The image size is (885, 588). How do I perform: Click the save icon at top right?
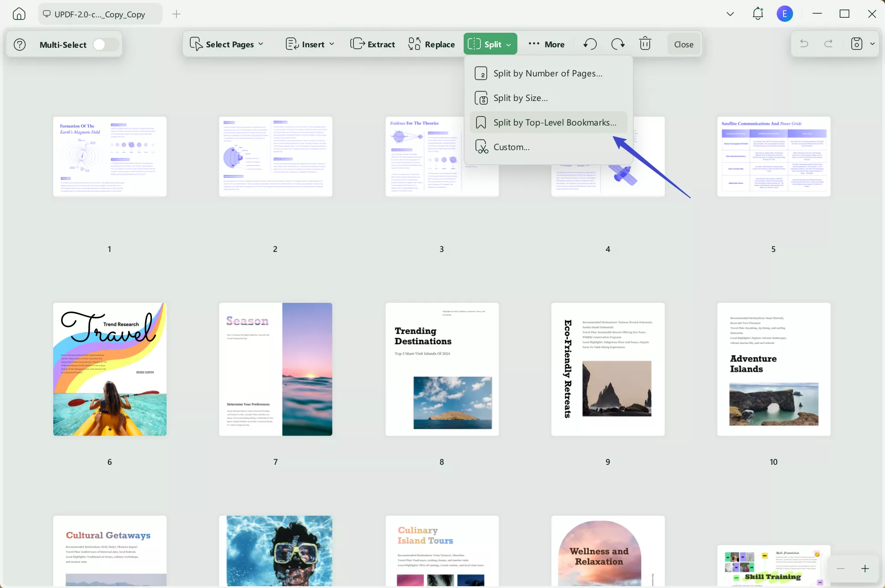pos(857,44)
